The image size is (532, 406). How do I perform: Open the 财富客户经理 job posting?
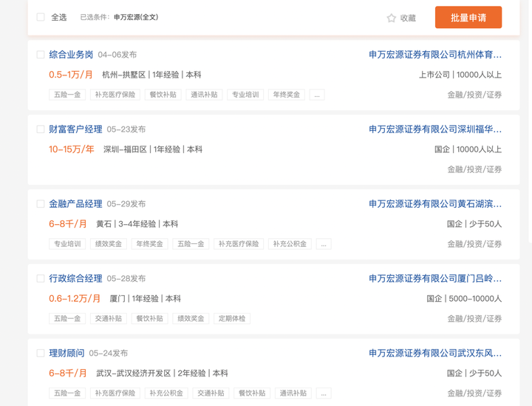coord(75,129)
